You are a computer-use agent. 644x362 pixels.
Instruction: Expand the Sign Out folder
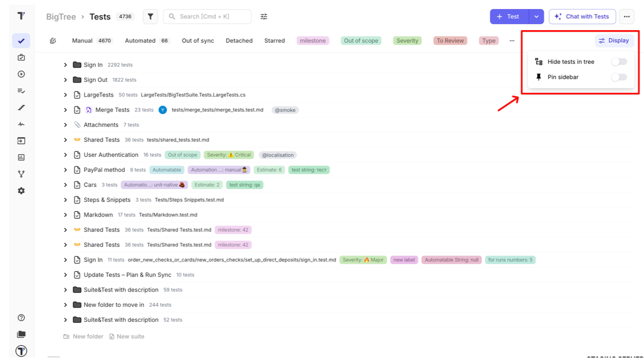(65, 80)
